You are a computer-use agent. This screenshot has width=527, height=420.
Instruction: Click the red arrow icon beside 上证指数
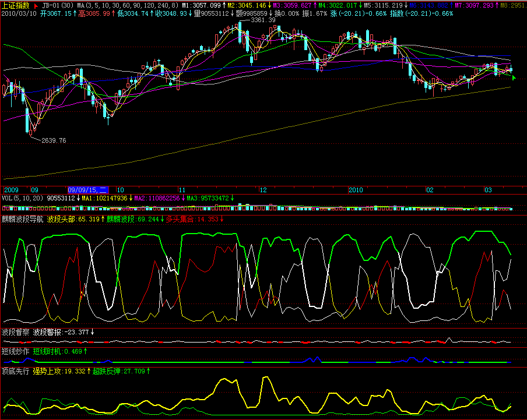[x=36, y=6]
